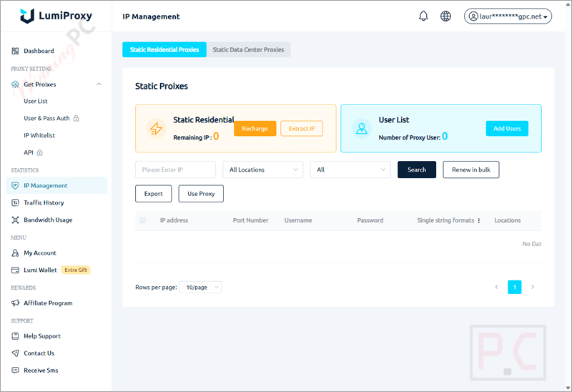This screenshot has width=572, height=392.
Task: Click the Export button
Action: (153, 194)
